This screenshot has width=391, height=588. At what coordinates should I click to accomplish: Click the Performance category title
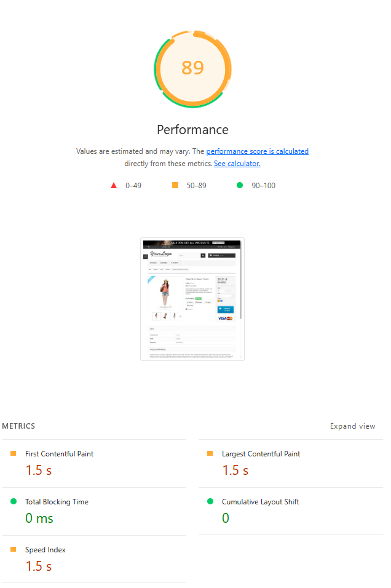pyautogui.click(x=192, y=130)
